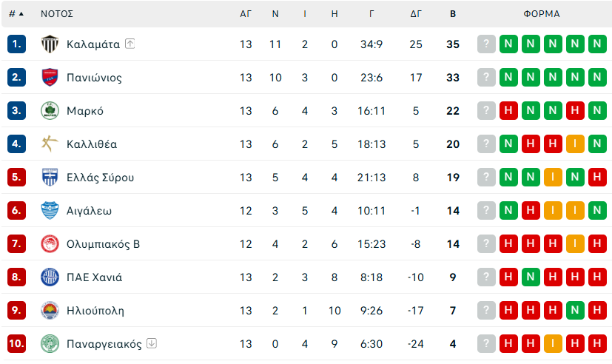Click the relegation arrow icon beside Παναργειακός
Screen dimensions: 612x364
(x=152, y=343)
